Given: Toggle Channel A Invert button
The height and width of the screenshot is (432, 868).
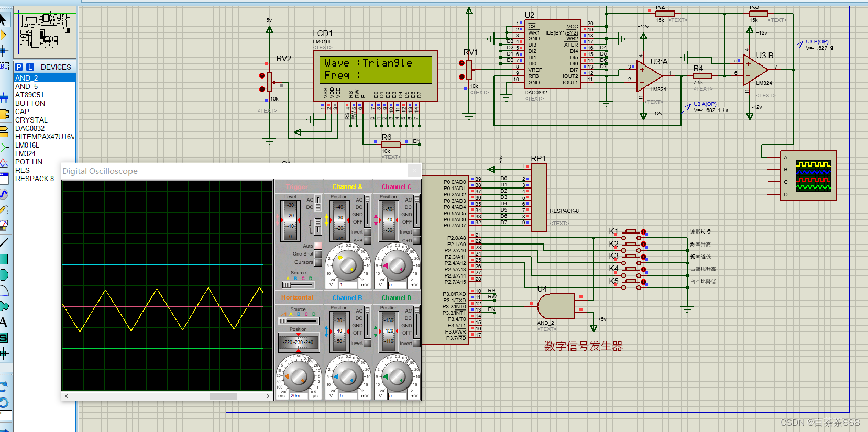Looking at the screenshot, I should point(367,232).
